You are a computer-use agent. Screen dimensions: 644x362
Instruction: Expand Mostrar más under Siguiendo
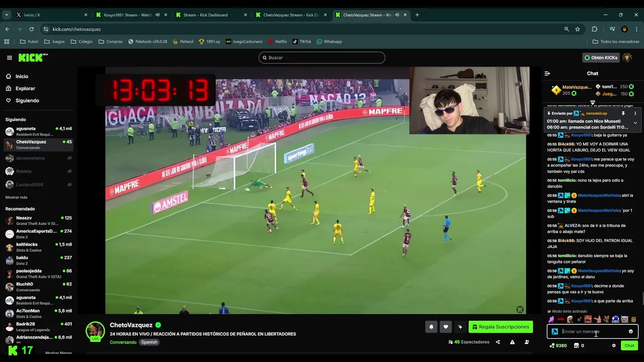pos(17,198)
